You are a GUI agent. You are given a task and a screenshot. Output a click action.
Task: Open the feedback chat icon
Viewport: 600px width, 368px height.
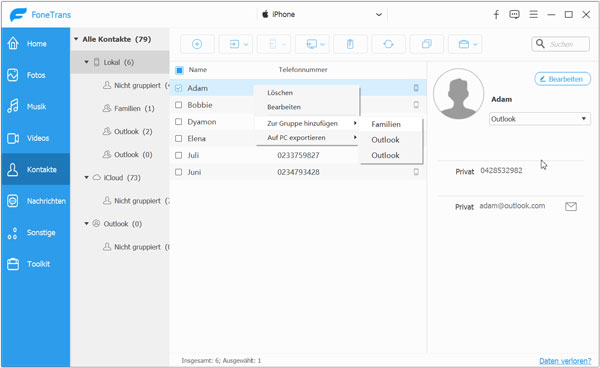tap(514, 15)
